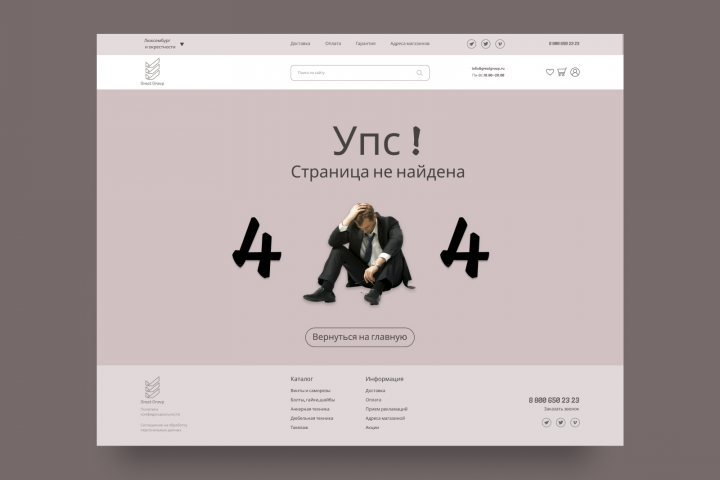Click the Каталог footer heading
720x480 pixels.
(x=302, y=379)
